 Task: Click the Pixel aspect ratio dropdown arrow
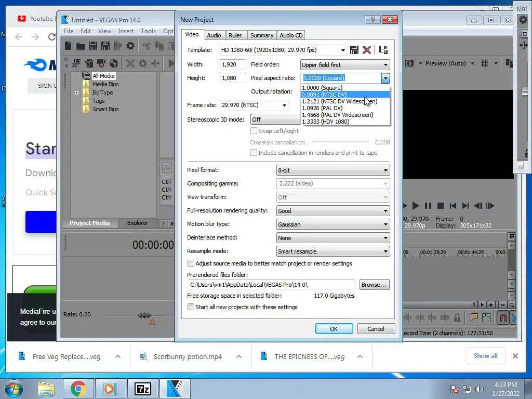click(385, 78)
